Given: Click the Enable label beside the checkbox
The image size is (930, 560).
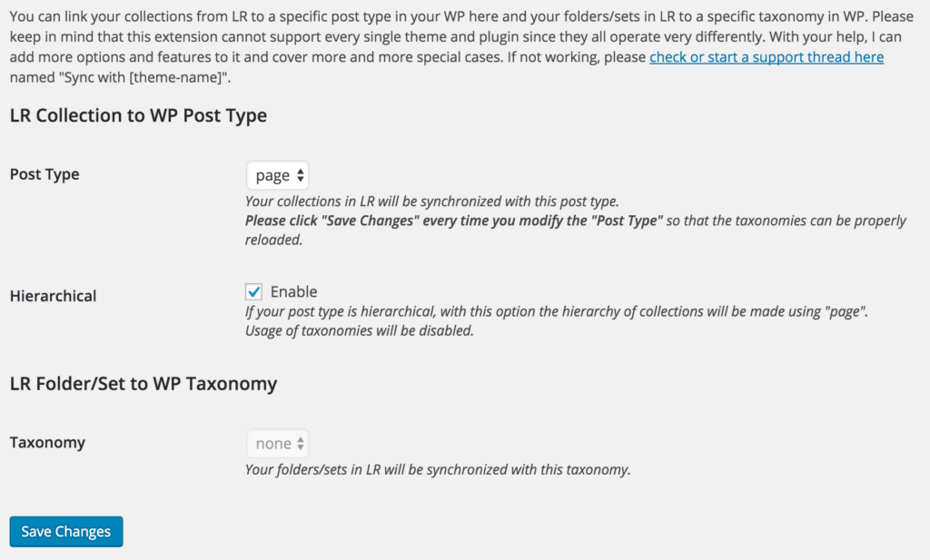Looking at the screenshot, I should [x=293, y=291].
